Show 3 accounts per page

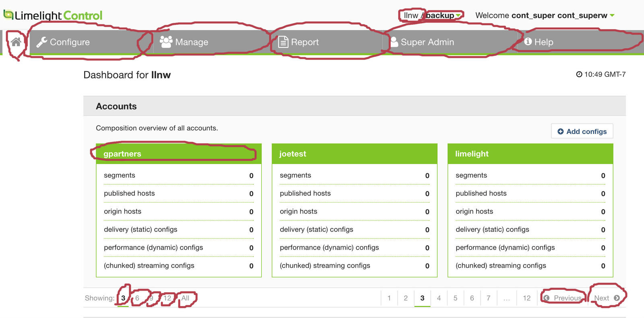point(123,298)
